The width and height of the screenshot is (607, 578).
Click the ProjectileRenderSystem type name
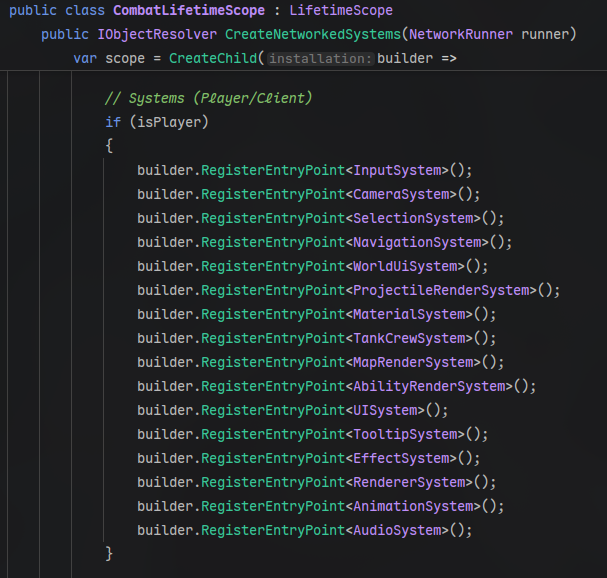tap(441, 290)
